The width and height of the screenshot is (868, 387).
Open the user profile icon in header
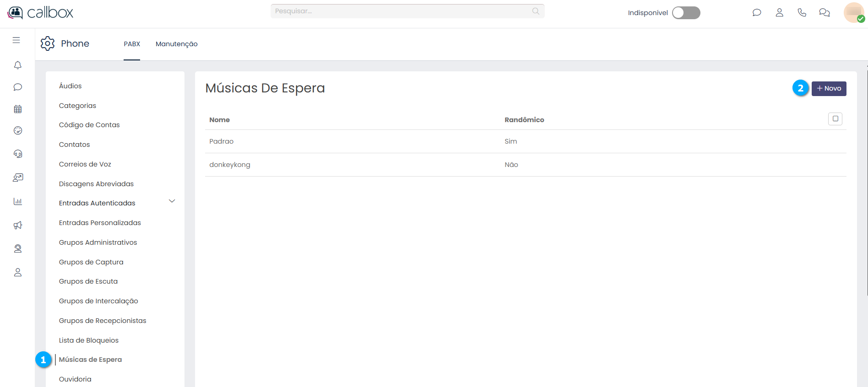[x=779, y=13]
